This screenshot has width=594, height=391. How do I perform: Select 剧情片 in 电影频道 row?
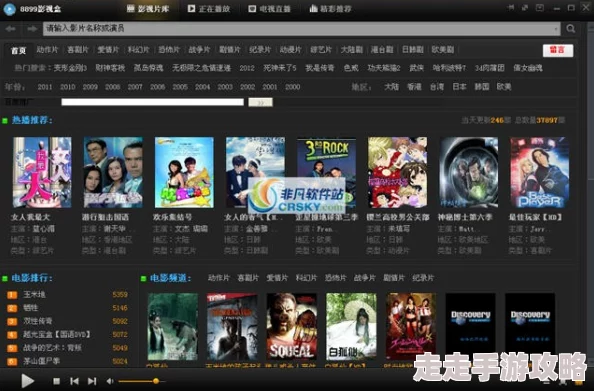(394, 278)
